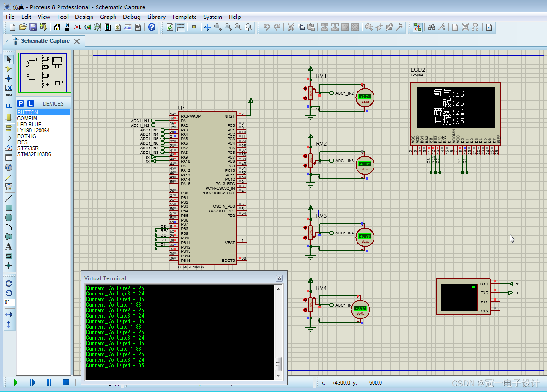Open Search and Tag binoculars icon
The height and width of the screenshot is (392, 547).
pos(432,28)
